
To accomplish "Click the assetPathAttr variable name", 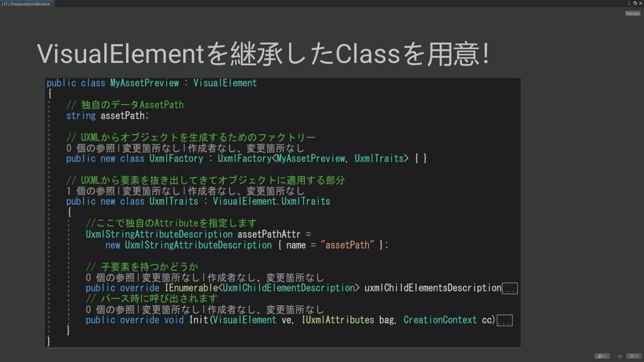I will (269, 234).
